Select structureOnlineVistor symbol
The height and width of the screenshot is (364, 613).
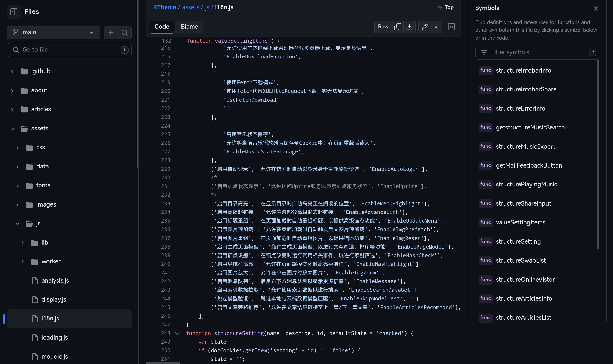pos(525,279)
